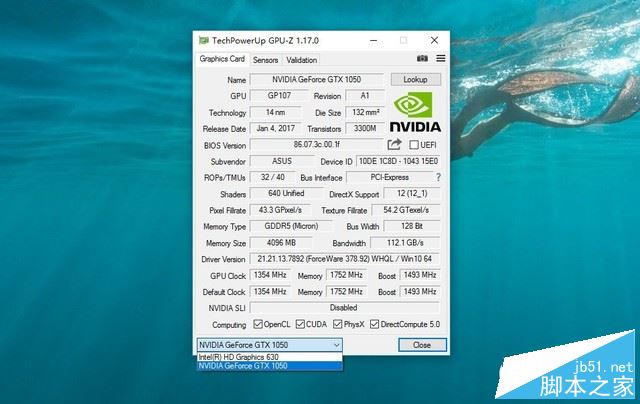The width and height of the screenshot is (640, 404).
Task: Click the Device ID value field
Action: pos(398,161)
